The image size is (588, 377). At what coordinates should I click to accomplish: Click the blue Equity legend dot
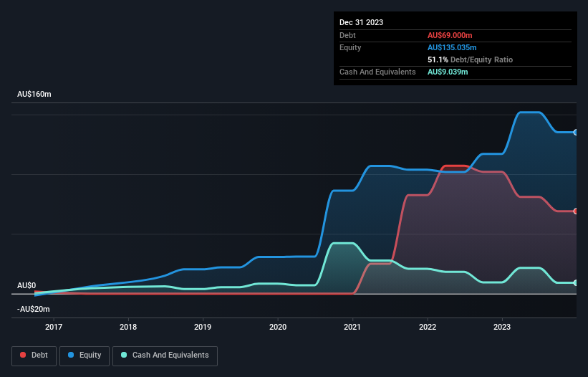click(71, 355)
